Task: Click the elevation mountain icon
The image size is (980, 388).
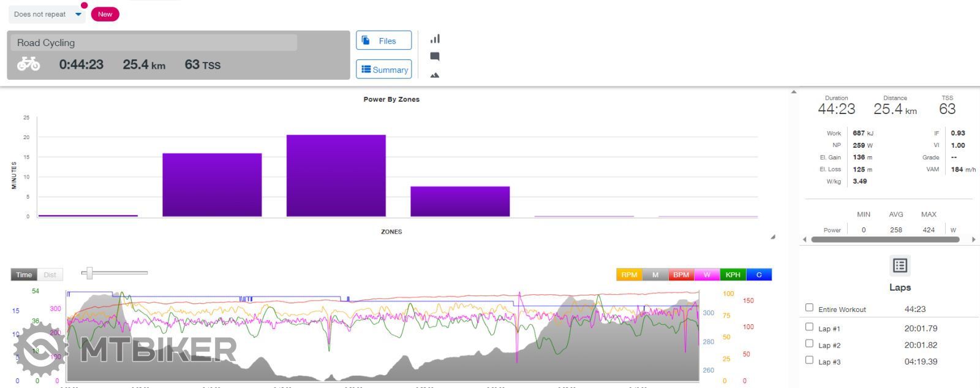Action: point(435,75)
